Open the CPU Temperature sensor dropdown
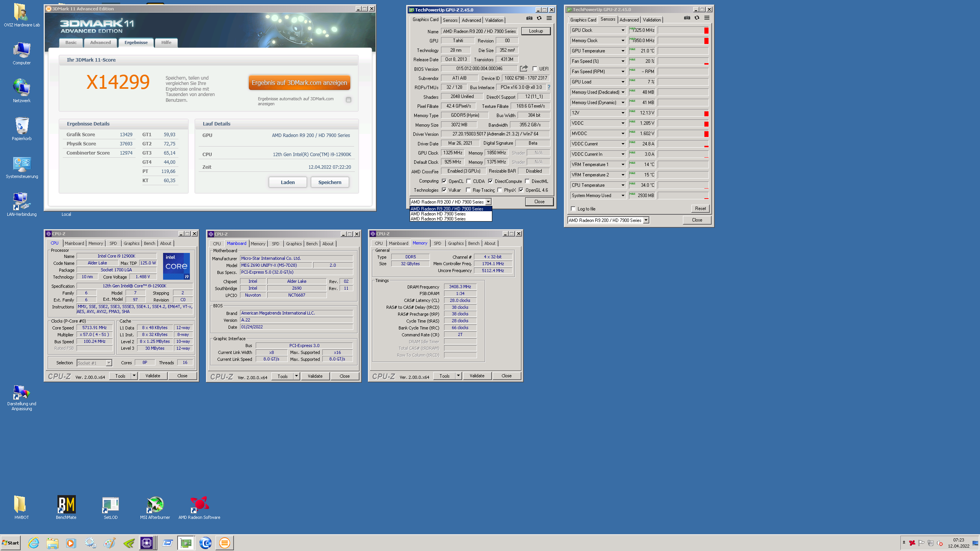980x551 pixels. 623,185
